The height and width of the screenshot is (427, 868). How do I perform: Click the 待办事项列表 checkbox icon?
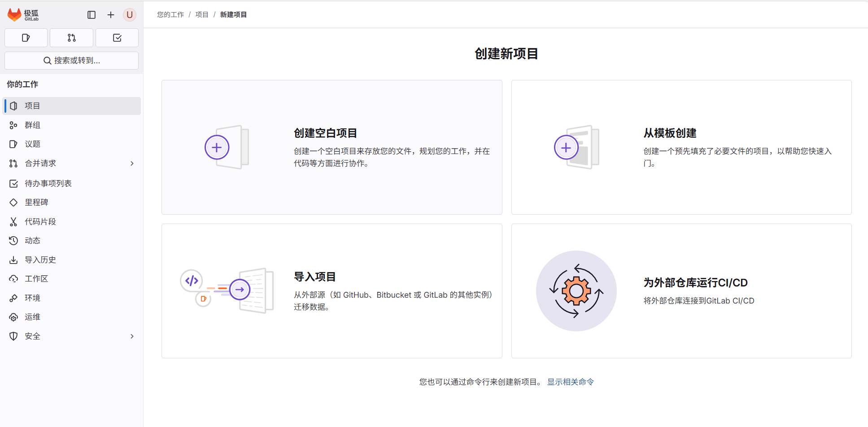click(13, 184)
